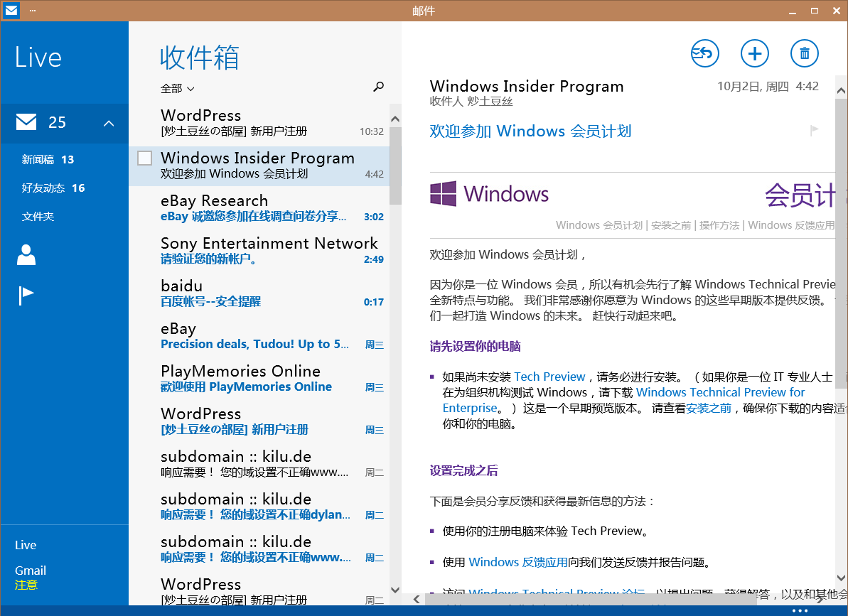
Task: Select the 好友动态 folder
Action: point(53,188)
